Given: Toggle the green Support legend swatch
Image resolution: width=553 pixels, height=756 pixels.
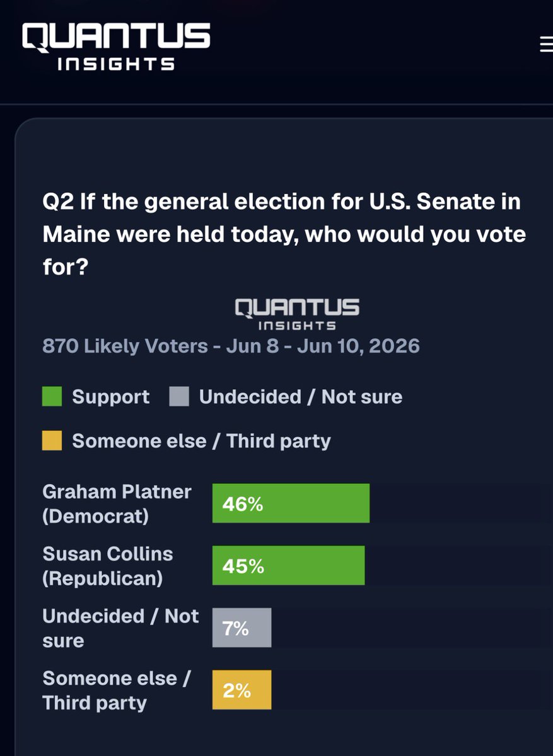Looking at the screenshot, I should point(52,397).
